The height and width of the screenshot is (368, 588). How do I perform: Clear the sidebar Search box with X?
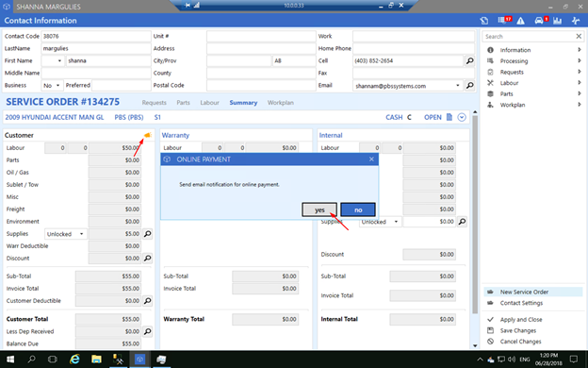pos(579,37)
